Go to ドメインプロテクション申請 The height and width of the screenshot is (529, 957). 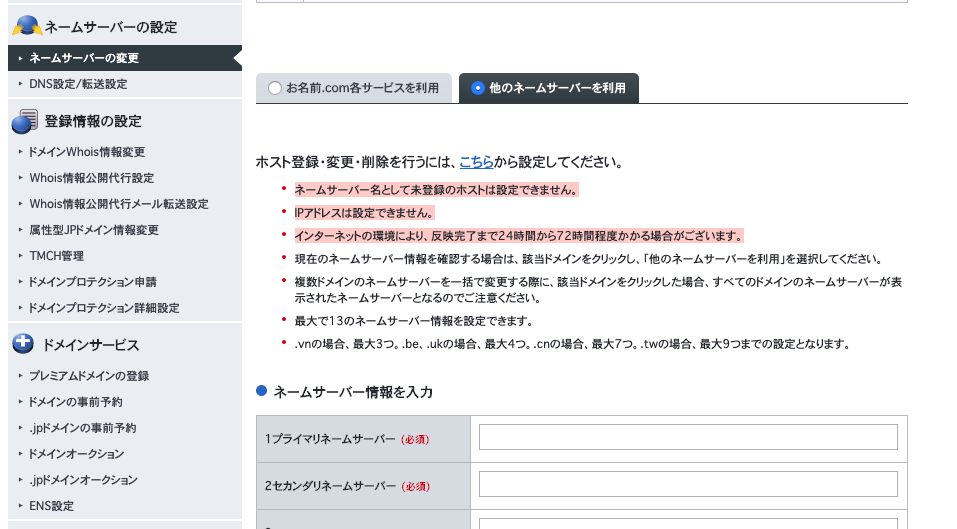click(93, 282)
